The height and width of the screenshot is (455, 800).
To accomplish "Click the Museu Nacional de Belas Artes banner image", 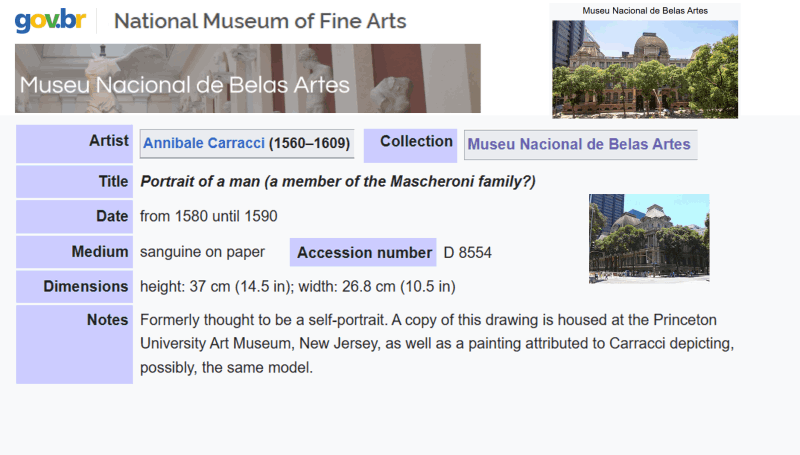I will click(247, 78).
